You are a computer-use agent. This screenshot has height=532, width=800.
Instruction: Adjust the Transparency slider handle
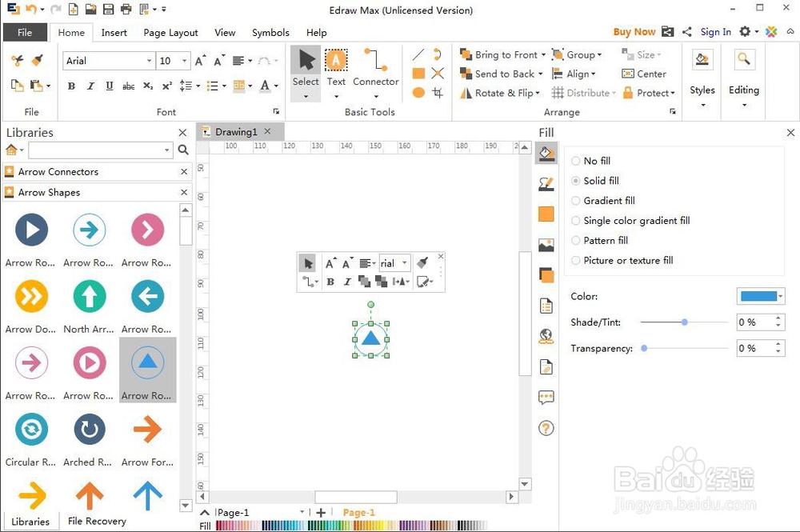[644, 348]
